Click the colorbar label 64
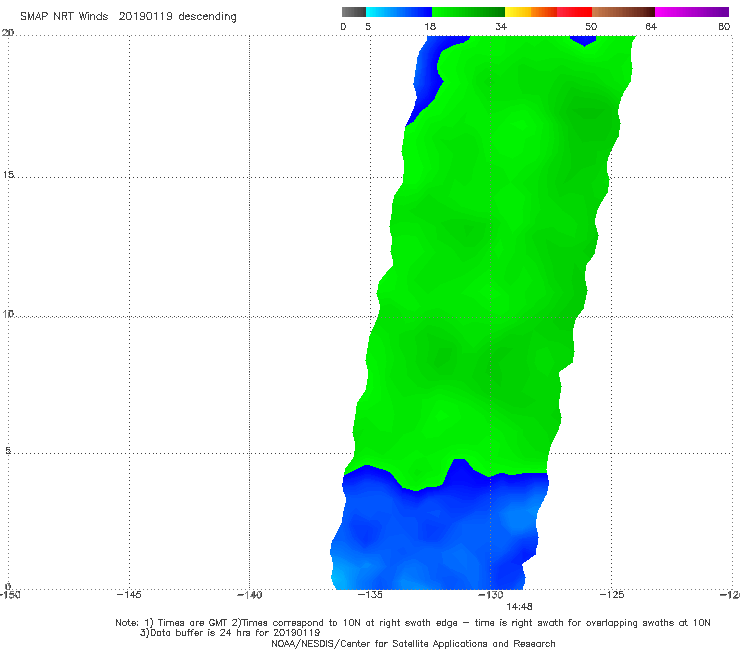Image resolution: width=740 pixels, height=650 pixels. click(651, 26)
